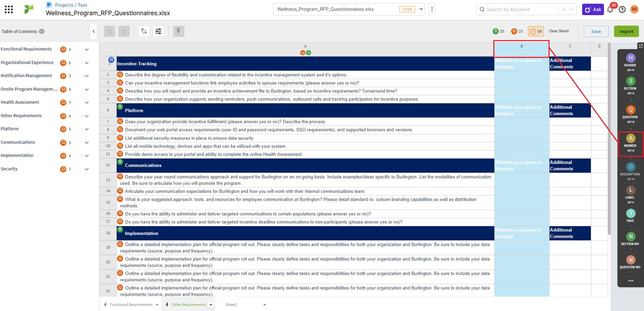
Task: Select row 6 Platform section cell
Action: click(x=305, y=110)
